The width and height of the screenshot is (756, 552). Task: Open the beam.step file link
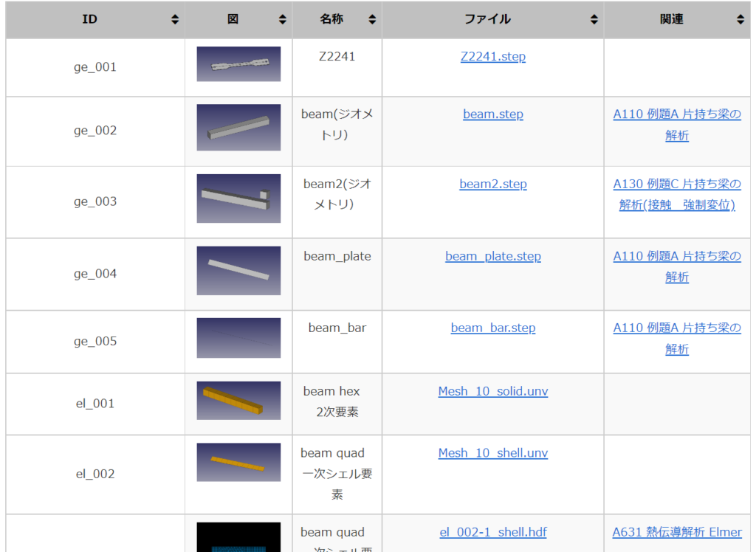click(x=492, y=114)
